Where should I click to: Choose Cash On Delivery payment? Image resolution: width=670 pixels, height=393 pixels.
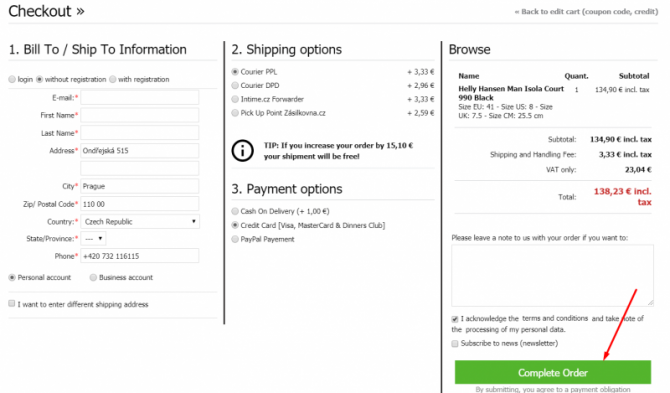(x=235, y=211)
